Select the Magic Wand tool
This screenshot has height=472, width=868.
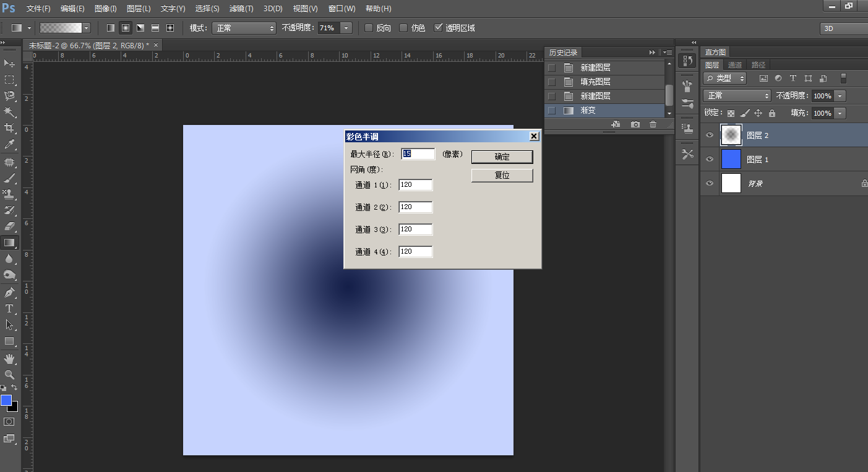coord(9,112)
